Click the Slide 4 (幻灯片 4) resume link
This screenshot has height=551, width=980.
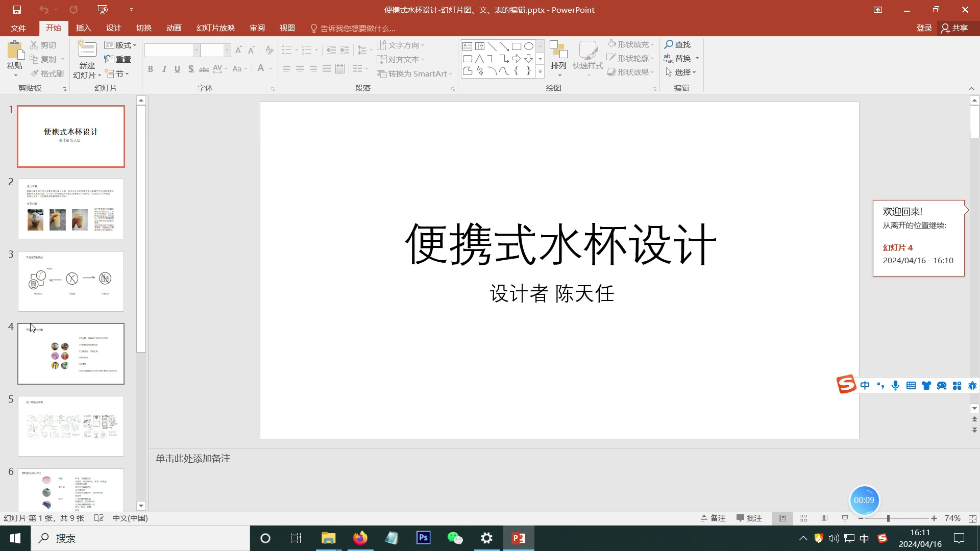(x=897, y=248)
